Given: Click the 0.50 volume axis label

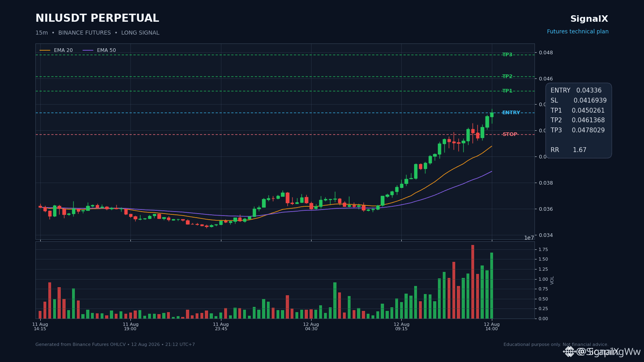Looking at the screenshot, I should 543,299.
